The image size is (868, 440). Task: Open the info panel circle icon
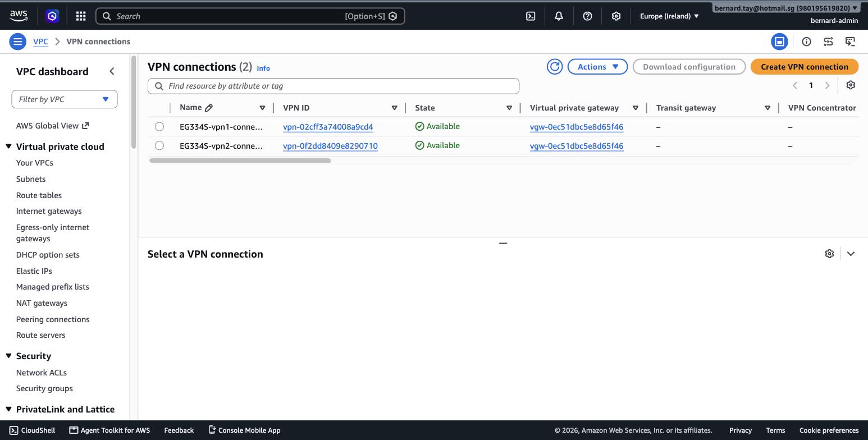click(x=806, y=42)
